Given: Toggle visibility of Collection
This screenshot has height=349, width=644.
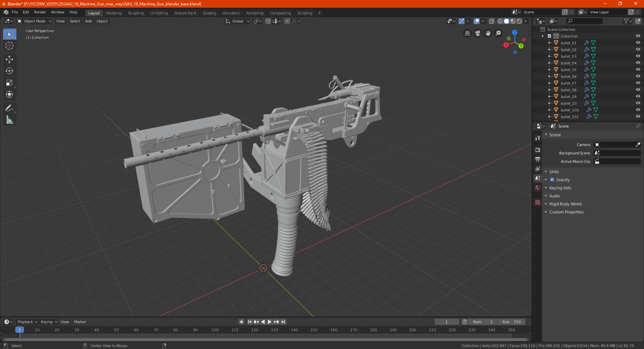Looking at the screenshot, I should [x=638, y=36].
